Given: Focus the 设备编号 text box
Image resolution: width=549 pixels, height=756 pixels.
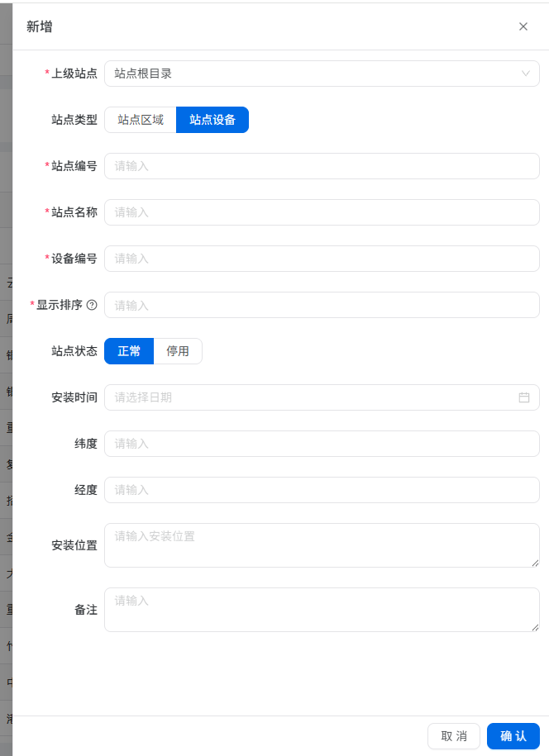Looking at the screenshot, I should (x=322, y=259).
